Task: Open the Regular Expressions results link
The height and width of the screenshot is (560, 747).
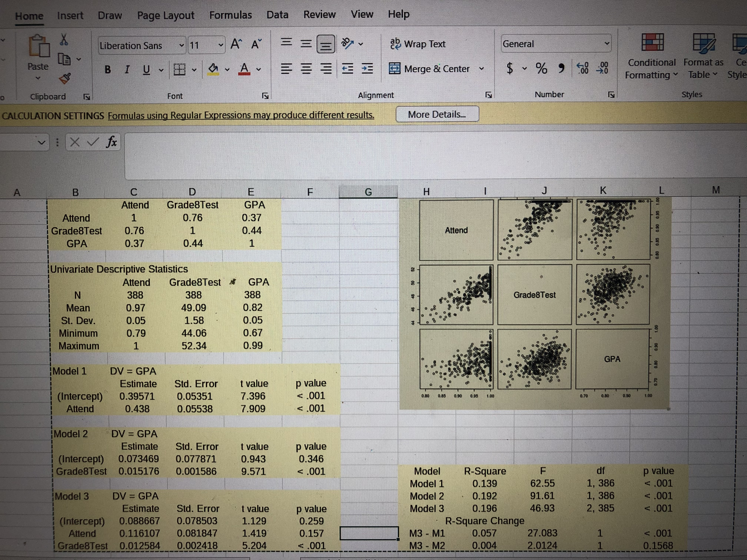Action: pos(240,115)
